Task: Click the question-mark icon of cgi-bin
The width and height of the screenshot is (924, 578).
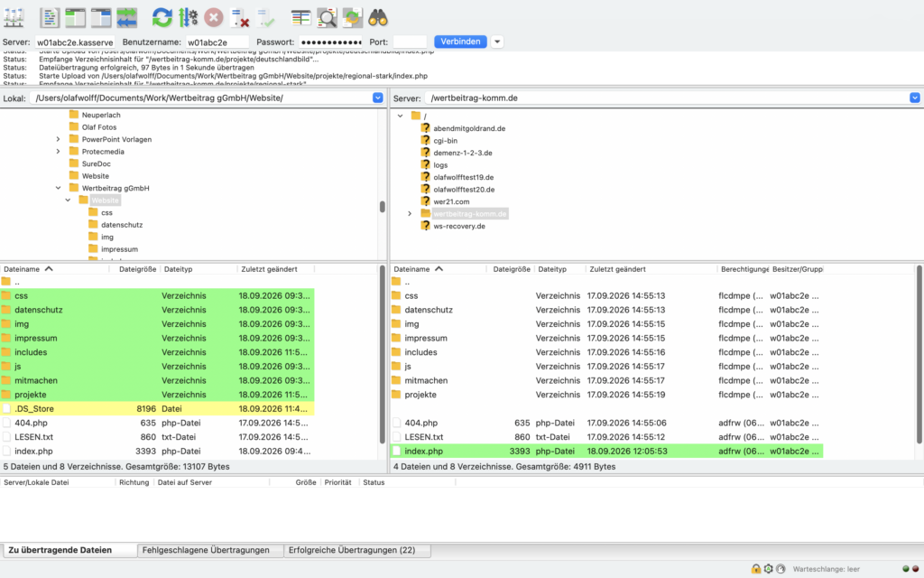Action: 426,140
